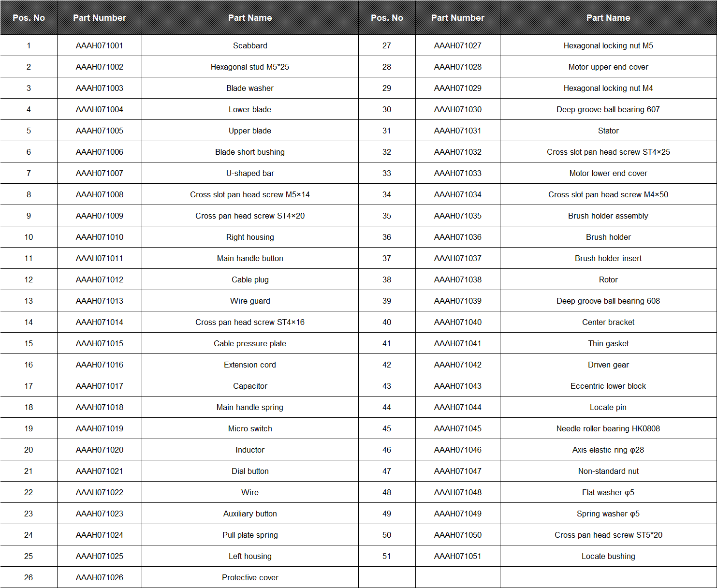
Task: Click the right Part Number column header
Action: pos(457,18)
